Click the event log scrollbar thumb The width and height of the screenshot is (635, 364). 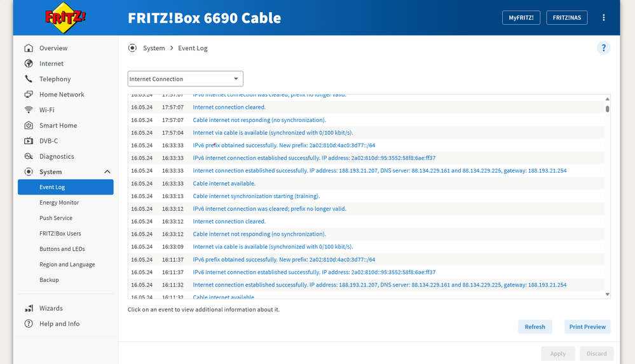(x=607, y=109)
